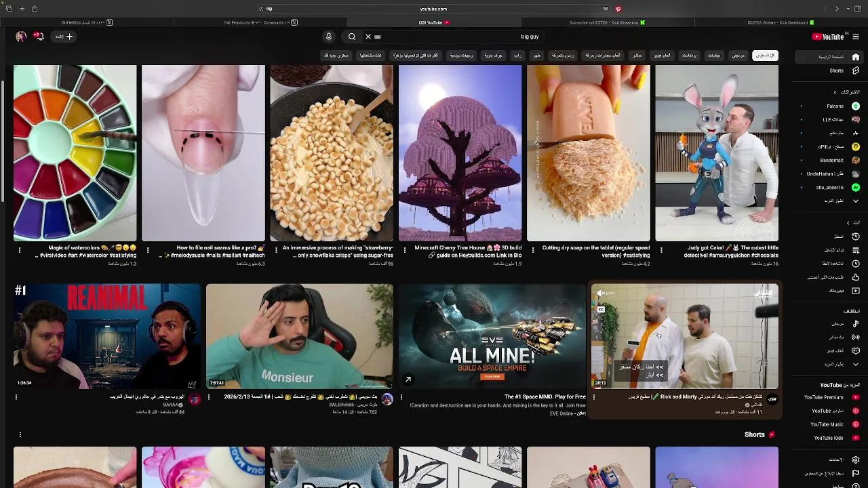The height and width of the screenshot is (488, 868).
Task: Go to Home via the sidebar home icon
Action: 856,57
